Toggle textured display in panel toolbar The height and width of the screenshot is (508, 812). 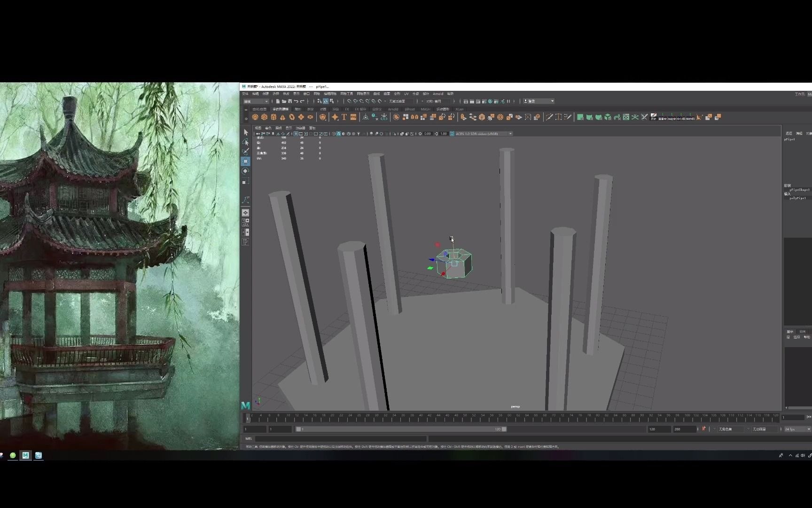353,134
